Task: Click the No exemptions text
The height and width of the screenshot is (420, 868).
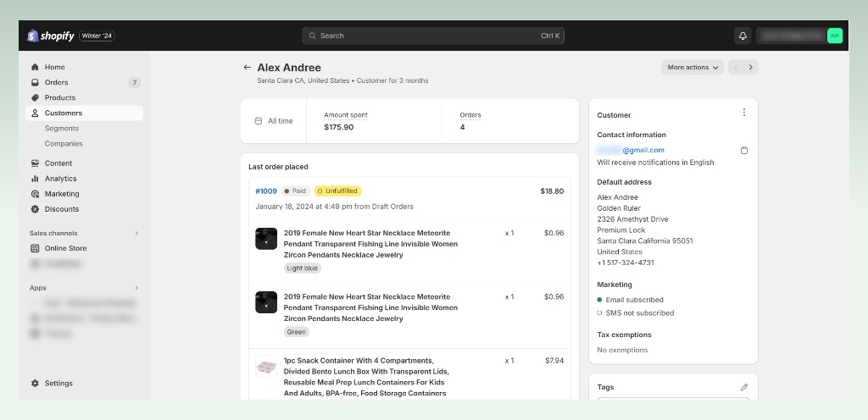Action: pyautogui.click(x=622, y=351)
